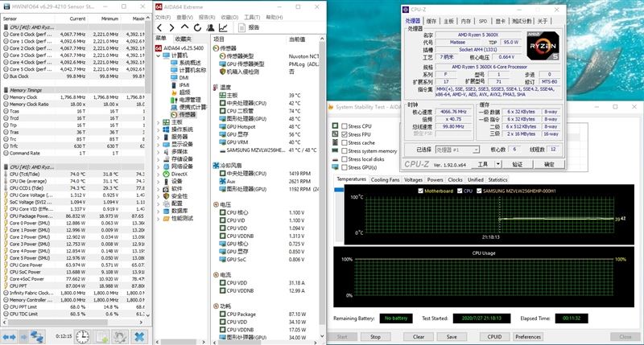Uncheck the Stress FPU checkbox
Image resolution: width=644 pixels, height=345 pixels.
tap(345, 134)
